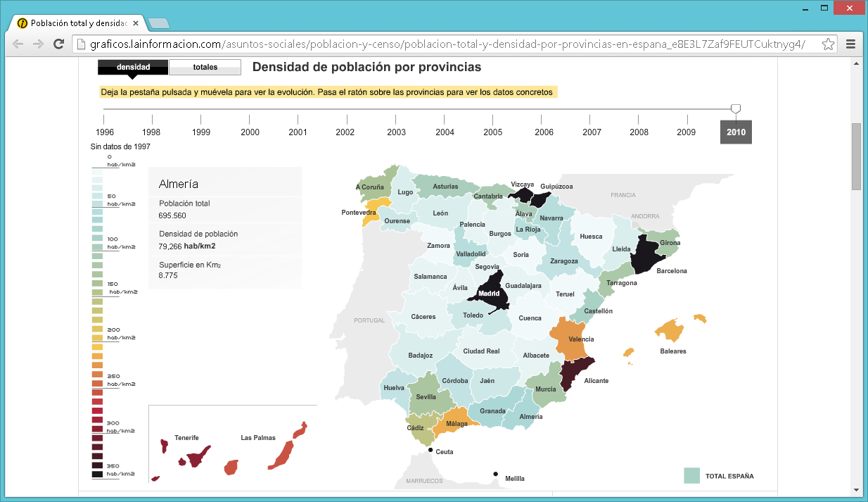Click the highlighted 2010 year marker
868x502 pixels.
736,132
